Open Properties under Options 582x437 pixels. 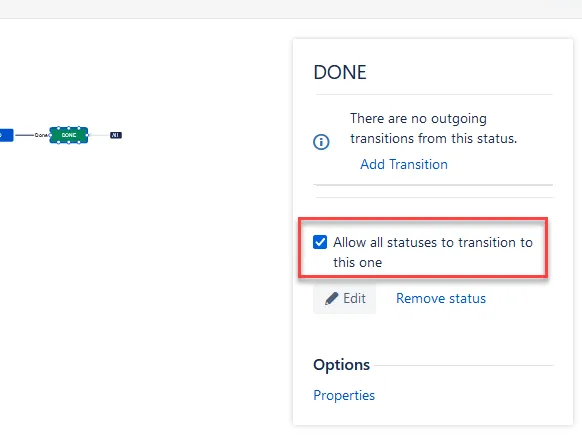tap(344, 395)
